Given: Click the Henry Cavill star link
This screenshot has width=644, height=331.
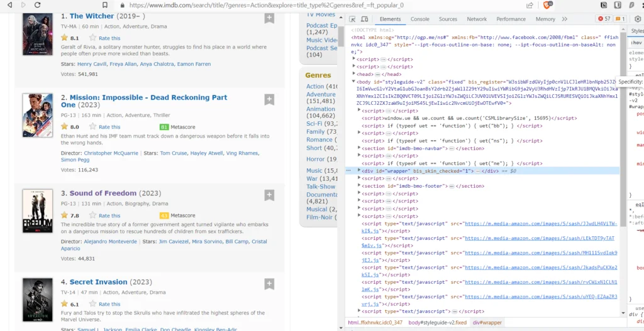Looking at the screenshot, I should (x=92, y=64).
